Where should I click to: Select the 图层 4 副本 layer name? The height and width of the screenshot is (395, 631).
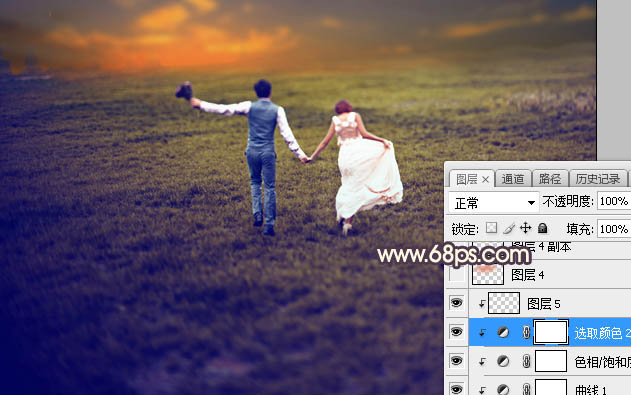(x=542, y=247)
